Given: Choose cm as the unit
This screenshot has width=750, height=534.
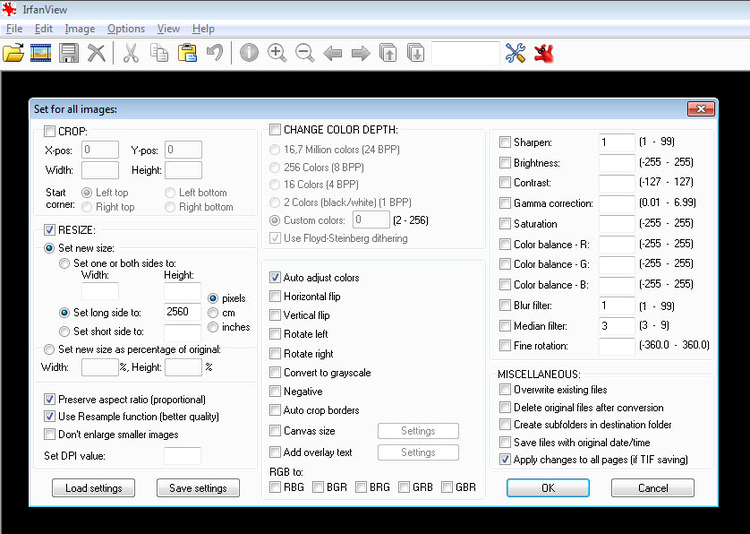Looking at the screenshot, I should click(213, 312).
